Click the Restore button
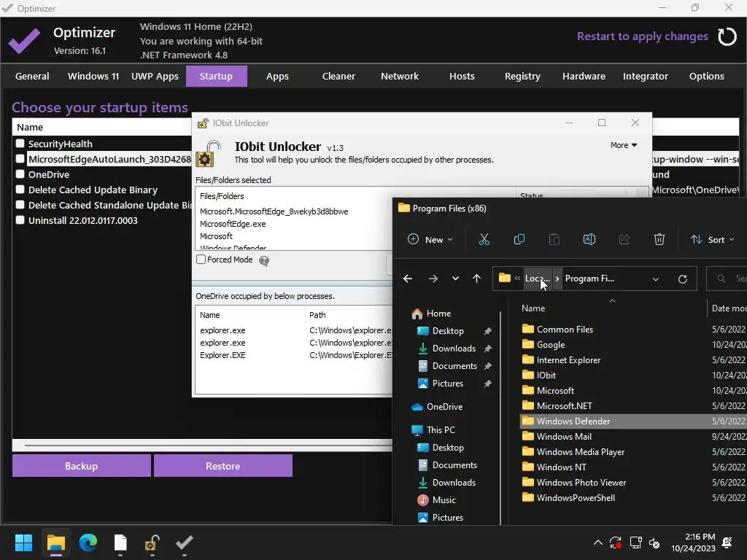The width and height of the screenshot is (747, 560). (x=223, y=466)
